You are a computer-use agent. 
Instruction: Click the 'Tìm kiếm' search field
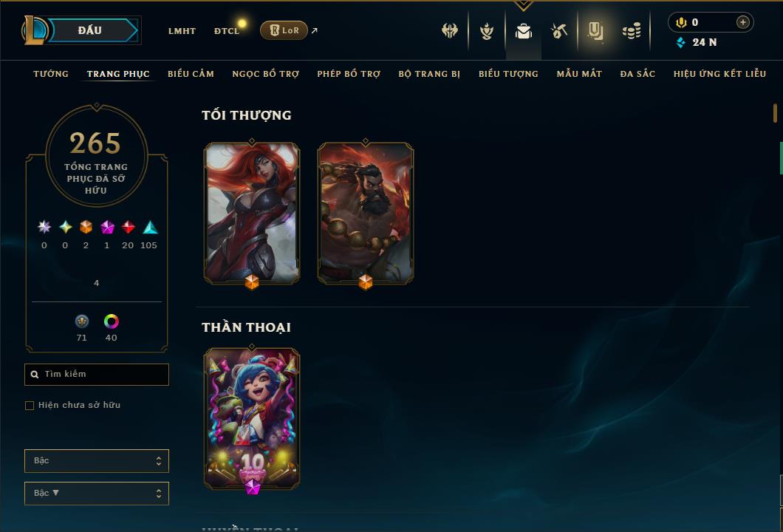point(96,374)
